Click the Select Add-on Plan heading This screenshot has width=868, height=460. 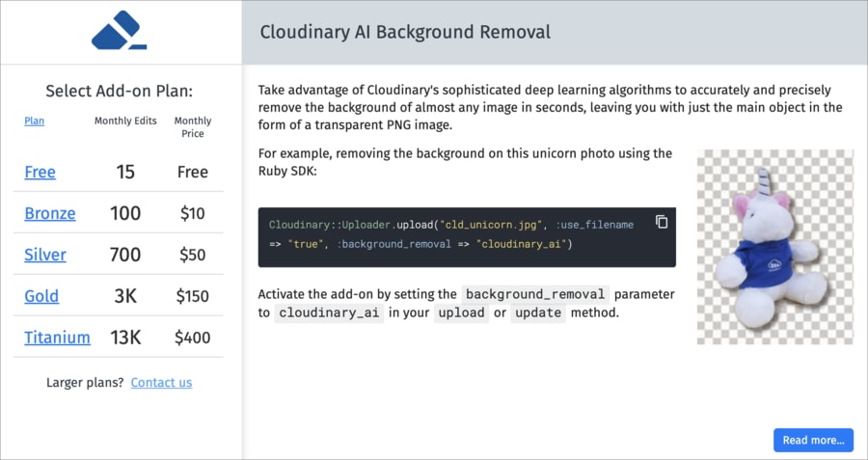(x=119, y=91)
